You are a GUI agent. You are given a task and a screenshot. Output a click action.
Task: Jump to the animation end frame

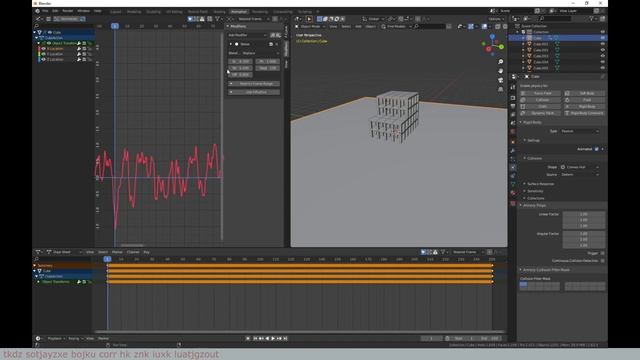coord(285,338)
